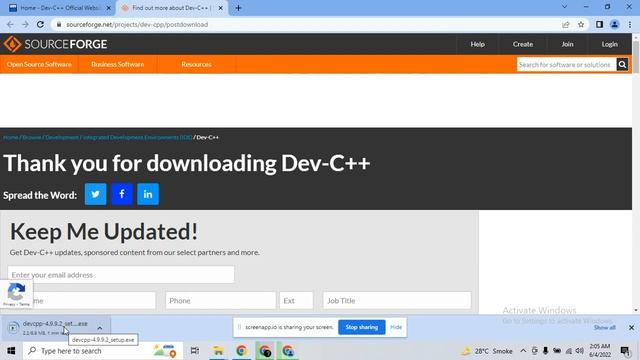This screenshot has height=360, width=640.
Task: Share on LinkedIn icon
Action: 148,194
